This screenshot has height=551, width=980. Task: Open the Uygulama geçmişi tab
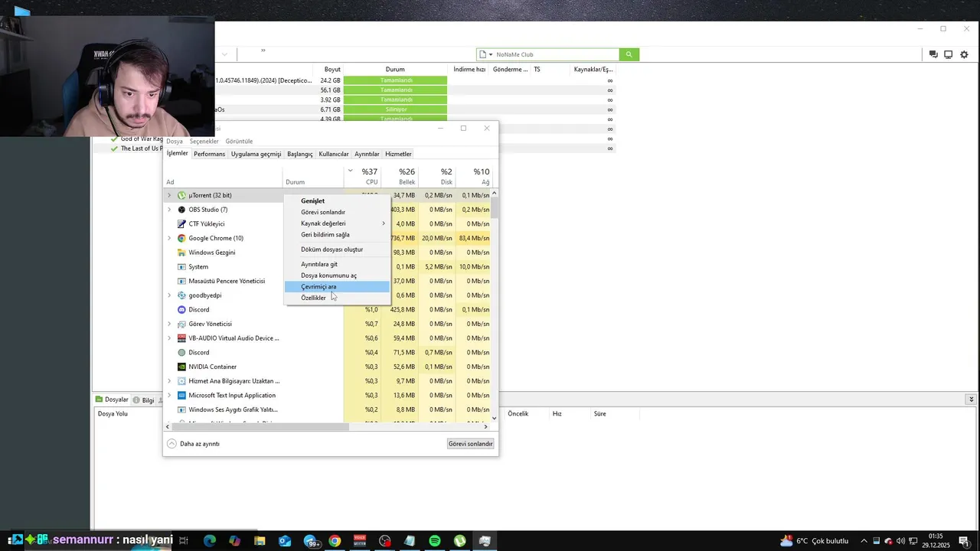(x=256, y=154)
